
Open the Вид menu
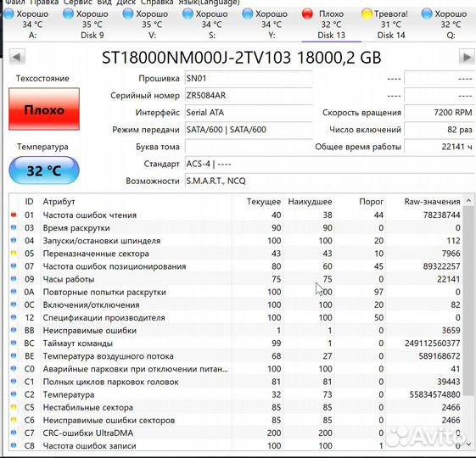click(x=104, y=3)
